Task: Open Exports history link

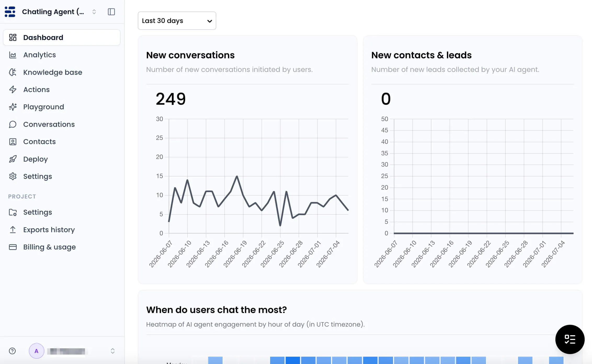Action: [x=62, y=230]
